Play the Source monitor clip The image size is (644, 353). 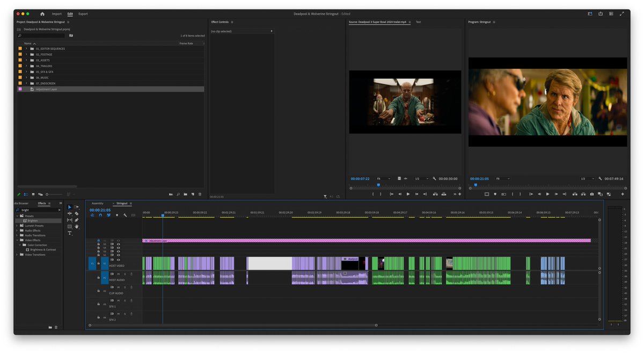coord(408,194)
